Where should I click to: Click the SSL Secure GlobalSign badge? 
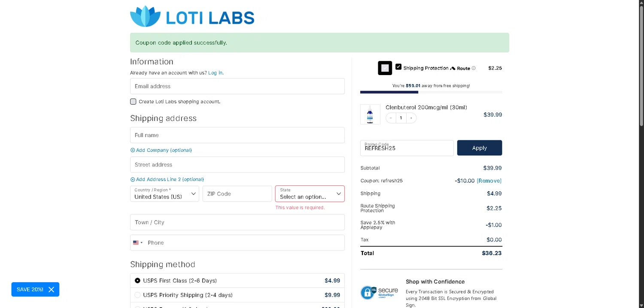(x=379, y=293)
